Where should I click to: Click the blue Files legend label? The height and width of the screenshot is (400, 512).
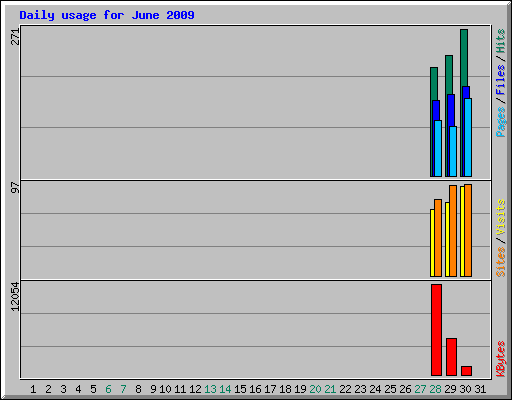tap(500, 80)
